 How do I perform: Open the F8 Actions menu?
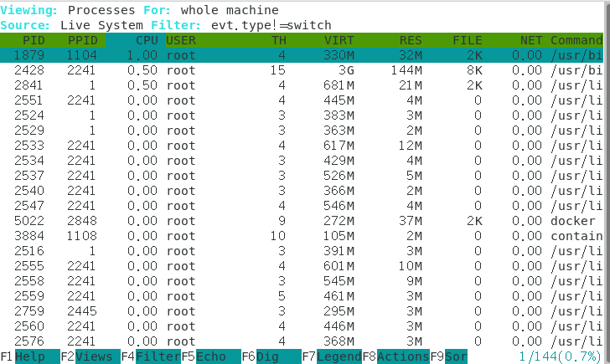click(396, 356)
